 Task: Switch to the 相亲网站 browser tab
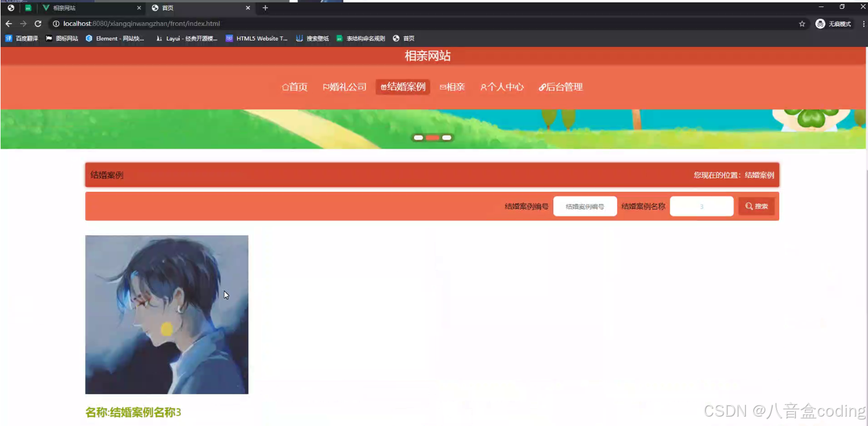pyautogui.click(x=91, y=8)
